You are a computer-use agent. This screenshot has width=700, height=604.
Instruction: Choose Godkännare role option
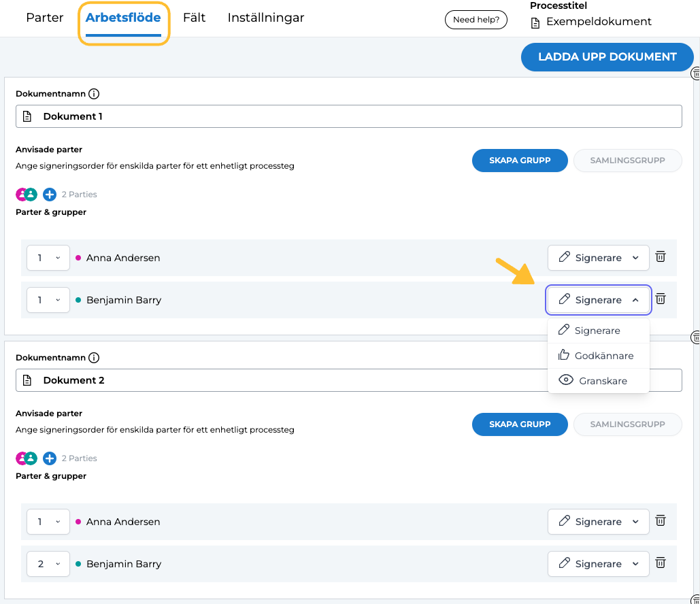[x=599, y=356]
